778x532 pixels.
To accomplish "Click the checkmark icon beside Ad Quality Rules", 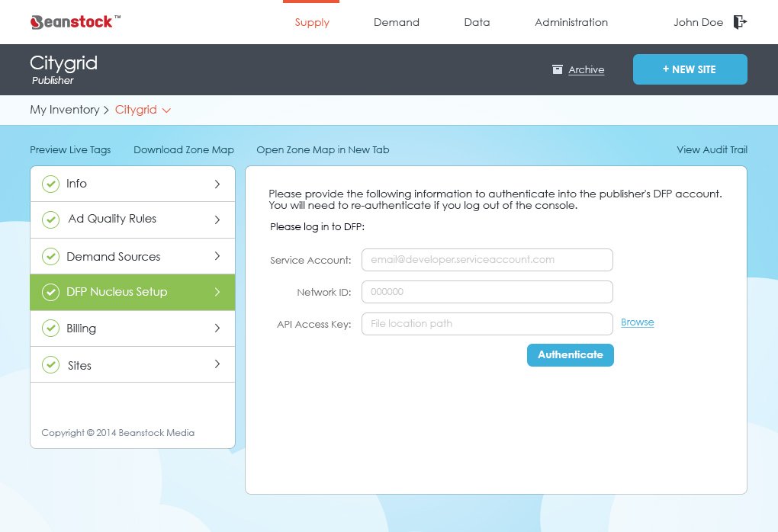I will click(50, 220).
